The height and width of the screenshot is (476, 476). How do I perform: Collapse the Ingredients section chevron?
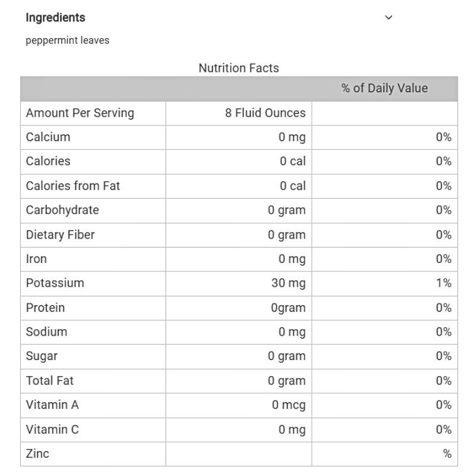pyautogui.click(x=389, y=18)
